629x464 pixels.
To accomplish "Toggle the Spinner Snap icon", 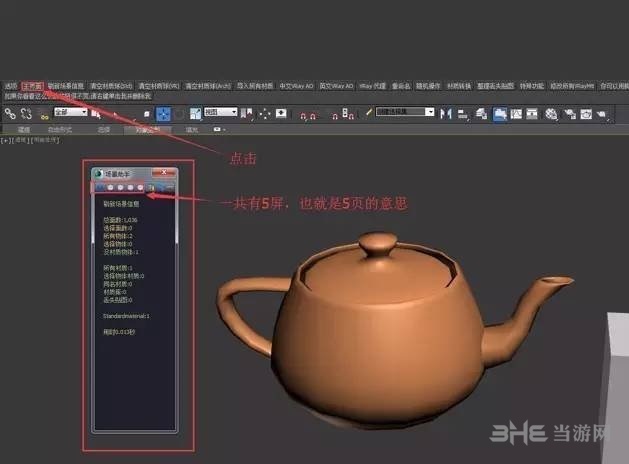I will 348,114.
